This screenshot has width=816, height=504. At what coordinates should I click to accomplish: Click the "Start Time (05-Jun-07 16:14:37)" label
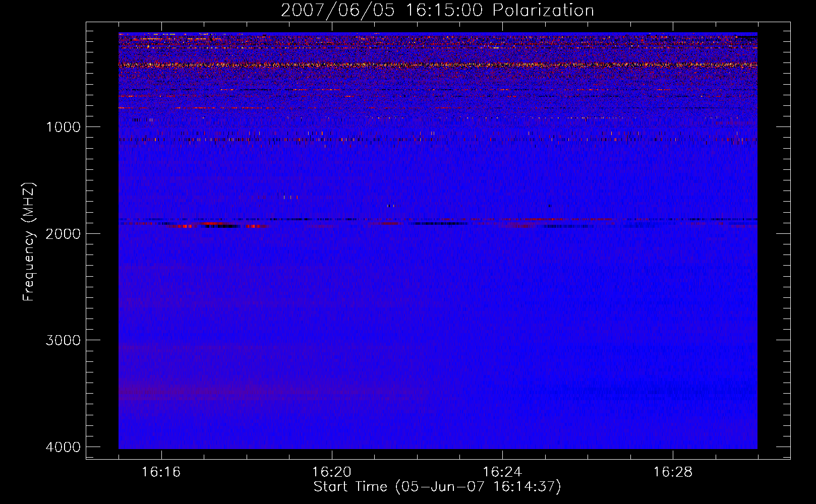(437, 487)
